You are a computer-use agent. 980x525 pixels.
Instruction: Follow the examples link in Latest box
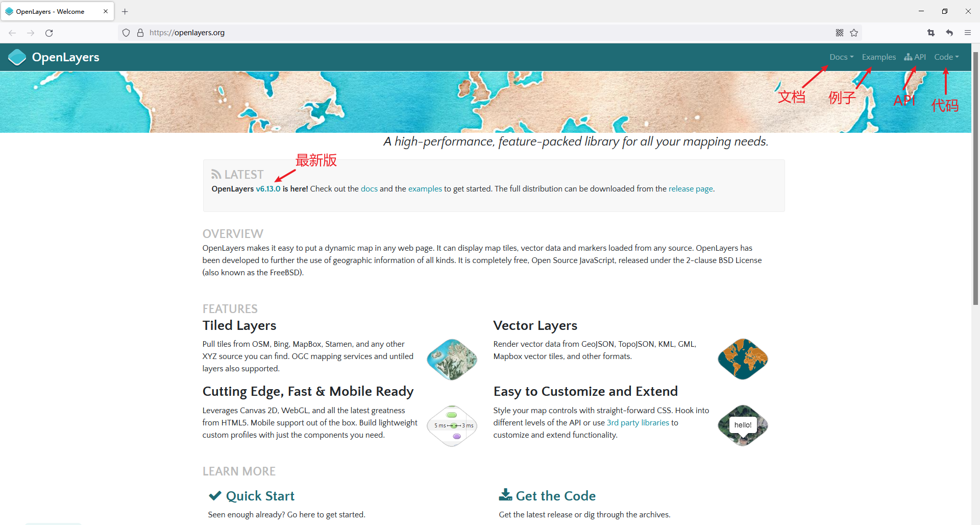pos(425,189)
